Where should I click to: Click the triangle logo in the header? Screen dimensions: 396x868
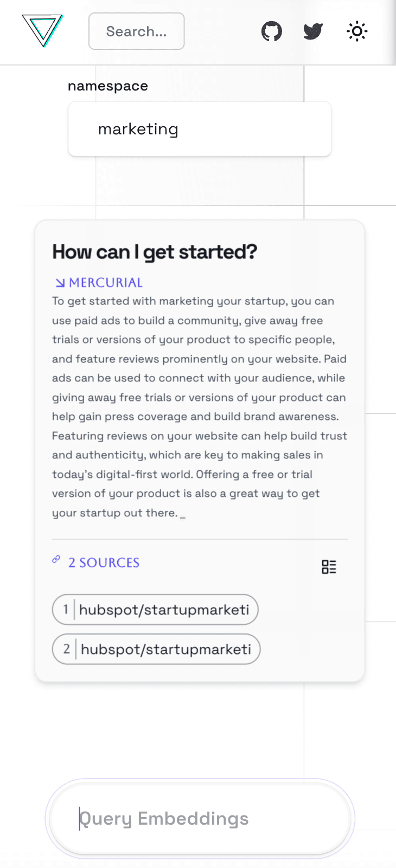(42, 30)
